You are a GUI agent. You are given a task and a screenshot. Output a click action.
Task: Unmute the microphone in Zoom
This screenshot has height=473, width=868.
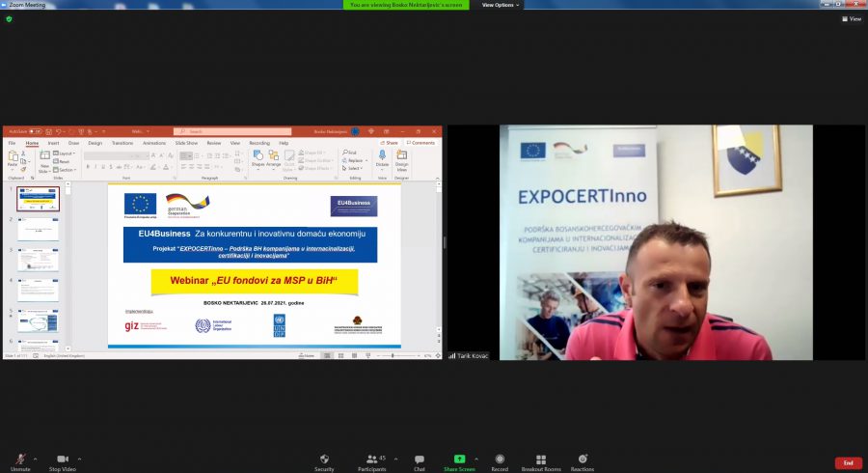(x=20, y=462)
